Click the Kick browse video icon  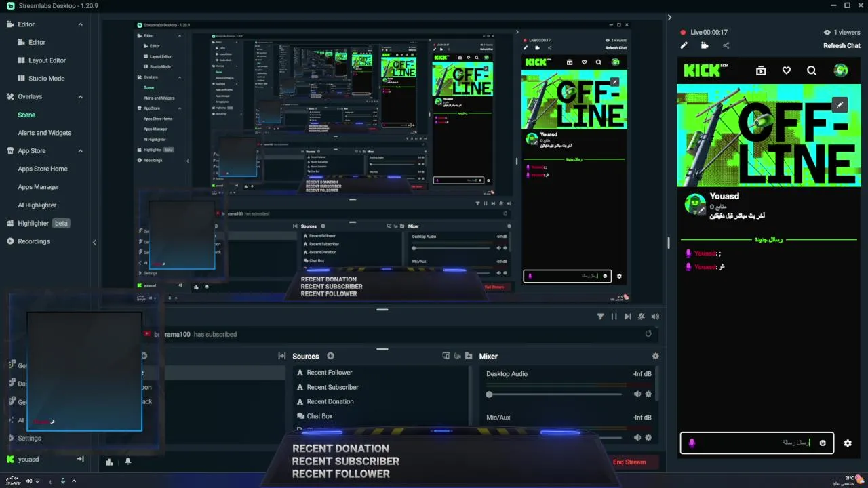(761, 70)
